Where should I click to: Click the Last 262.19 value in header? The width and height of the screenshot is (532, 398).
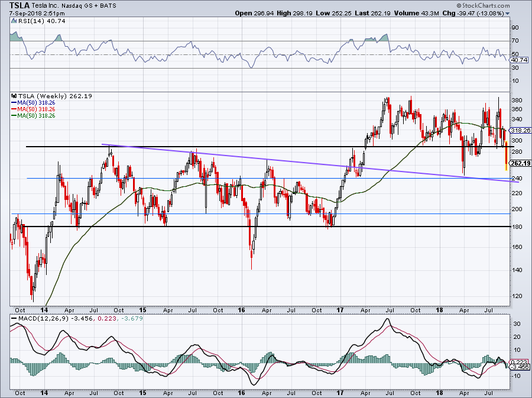point(373,13)
